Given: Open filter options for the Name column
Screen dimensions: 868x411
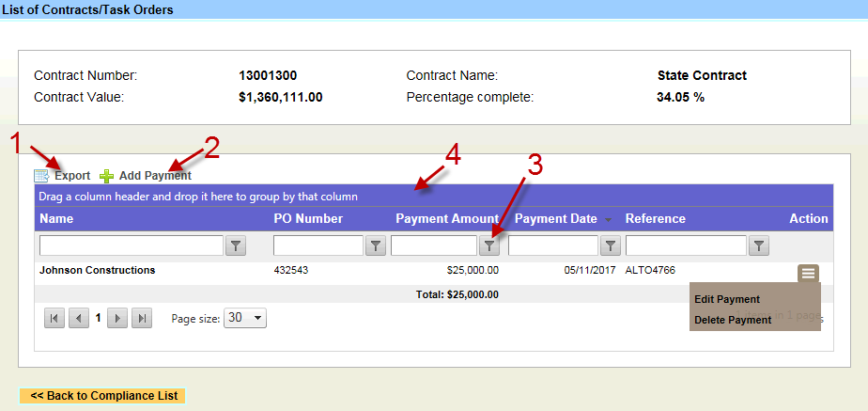Looking at the screenshot, I should pyautogui.click(x=236, y=246).
